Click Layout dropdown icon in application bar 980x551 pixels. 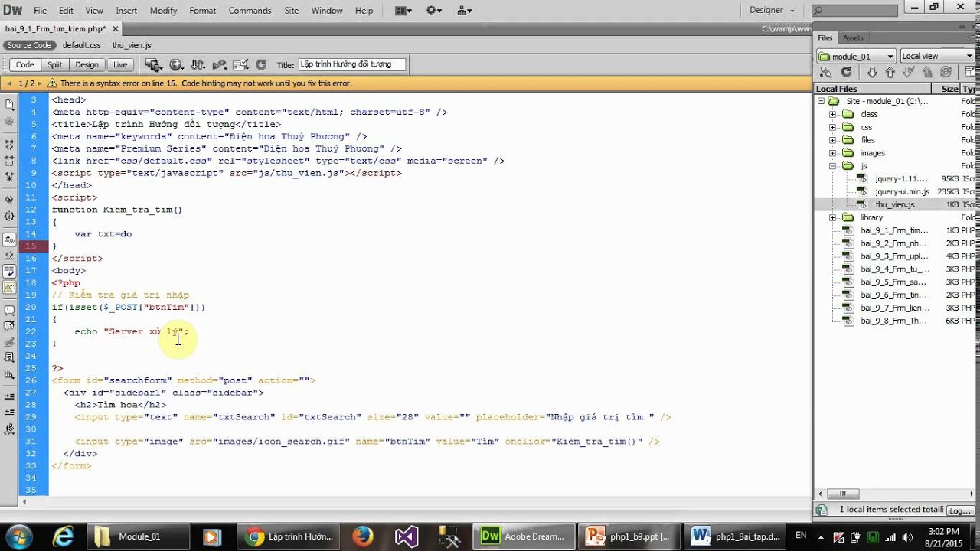point(403,11)
